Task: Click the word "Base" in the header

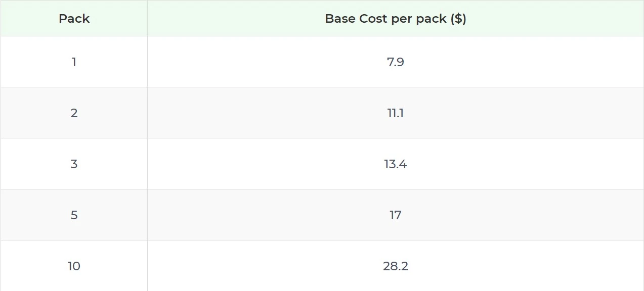Action: (340, 19)
